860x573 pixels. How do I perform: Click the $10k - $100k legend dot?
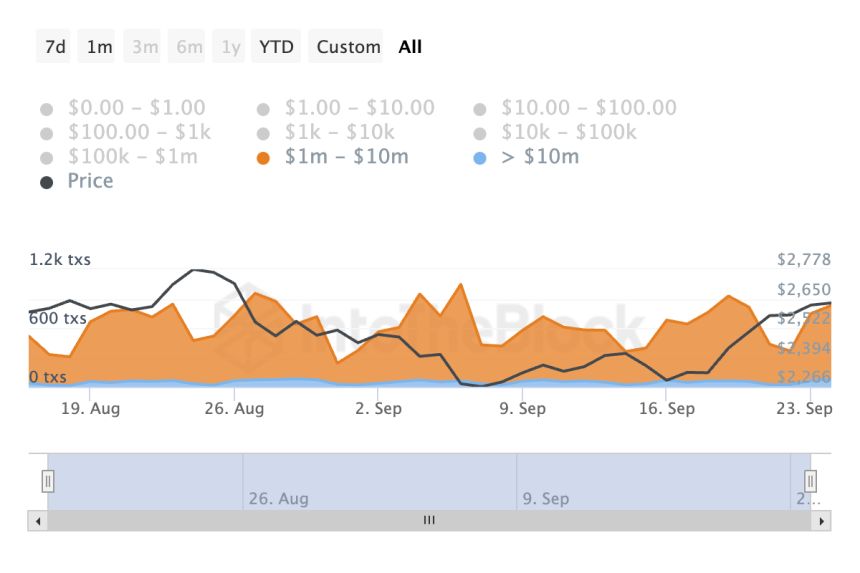(481, 133)
